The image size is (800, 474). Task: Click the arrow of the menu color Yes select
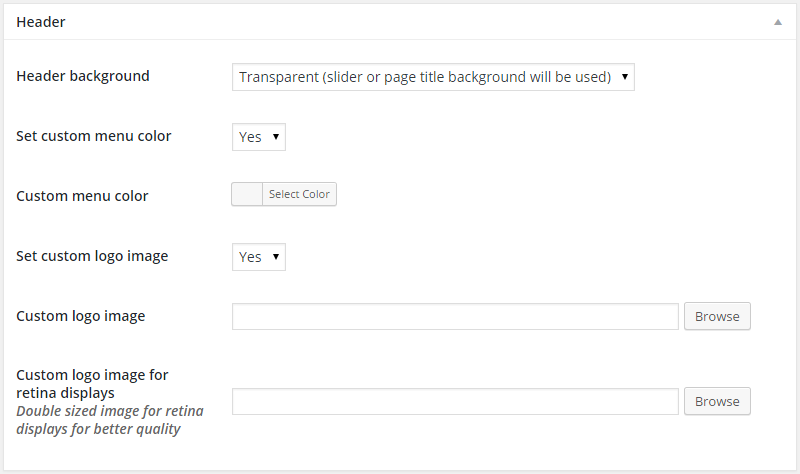[275, 137]
